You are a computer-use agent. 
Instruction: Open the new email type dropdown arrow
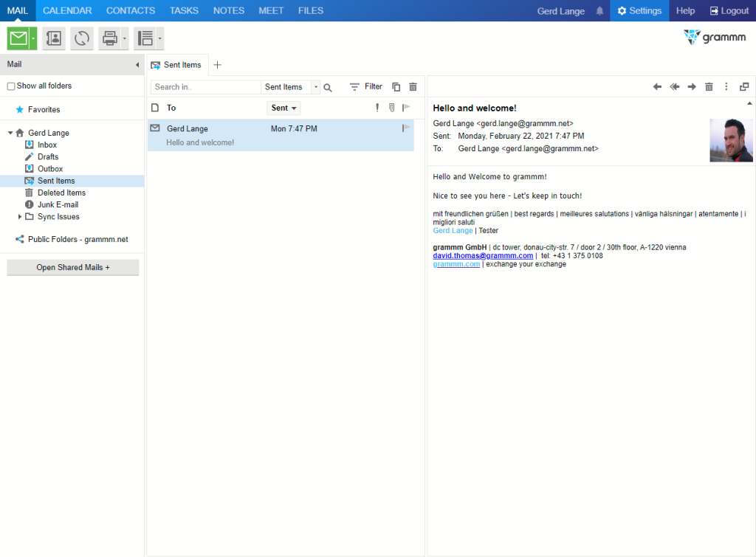pos(33,38)
